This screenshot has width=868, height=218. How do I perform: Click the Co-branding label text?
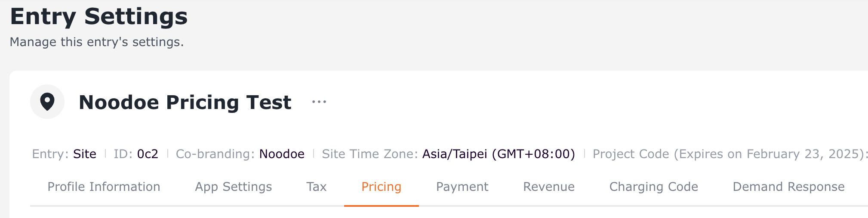(215, 154)
